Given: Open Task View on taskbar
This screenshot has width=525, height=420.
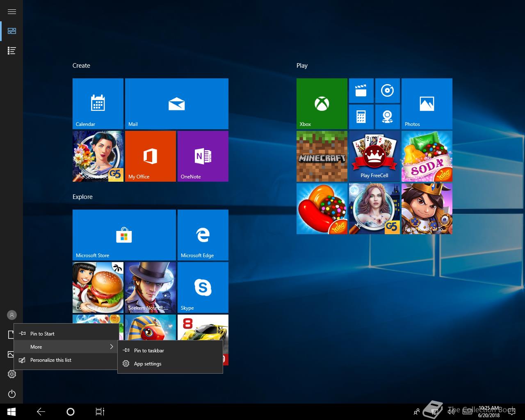Looking at the screenshot, I should 100,412.
